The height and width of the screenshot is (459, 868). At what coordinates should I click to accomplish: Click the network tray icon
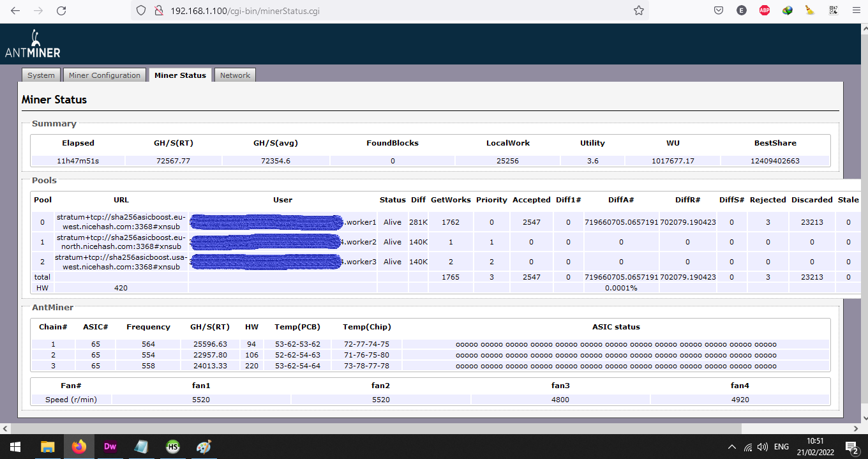coord(747,447)
